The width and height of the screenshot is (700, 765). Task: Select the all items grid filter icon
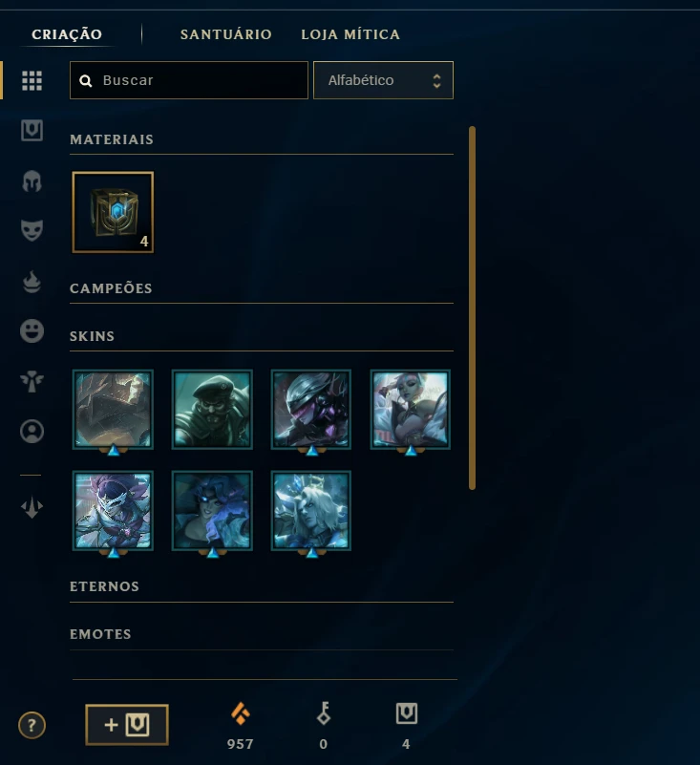(32, 80)
